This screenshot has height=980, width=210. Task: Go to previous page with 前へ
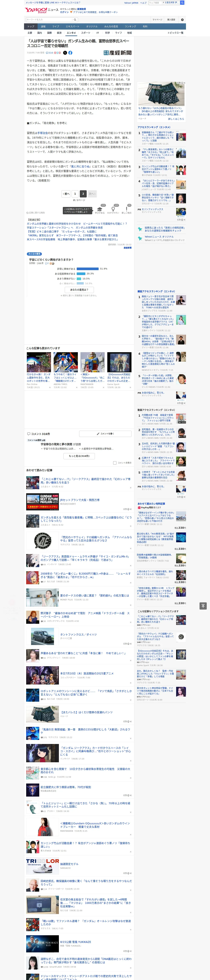[x=66, y=194]
